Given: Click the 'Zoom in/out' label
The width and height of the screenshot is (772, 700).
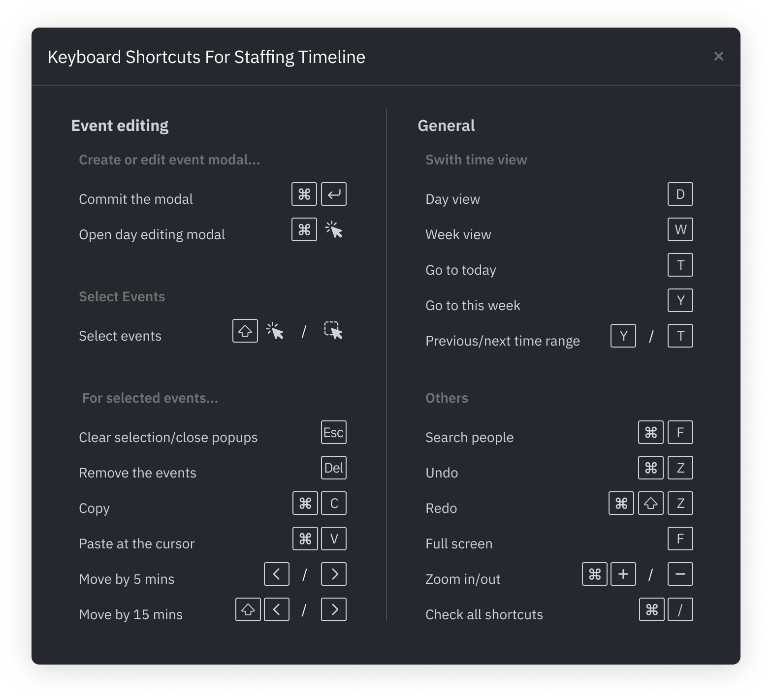Looking at the screenshot, I should click(463, 579).
